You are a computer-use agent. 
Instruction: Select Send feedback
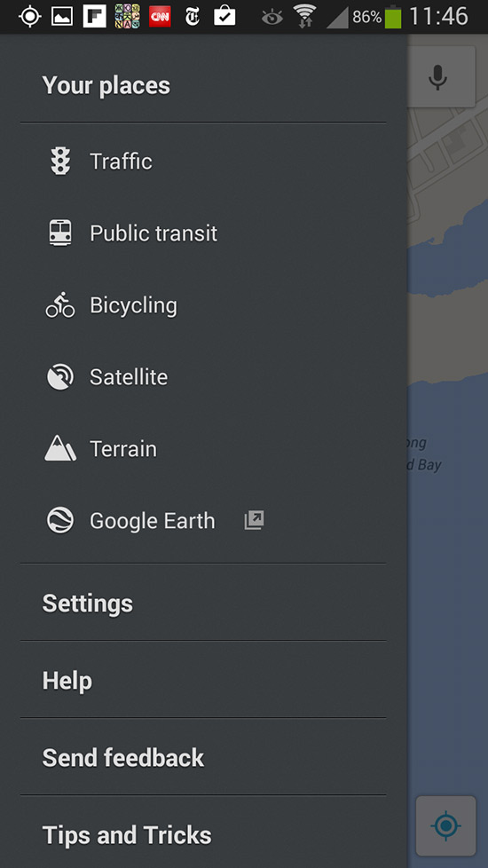pos(203,757)
